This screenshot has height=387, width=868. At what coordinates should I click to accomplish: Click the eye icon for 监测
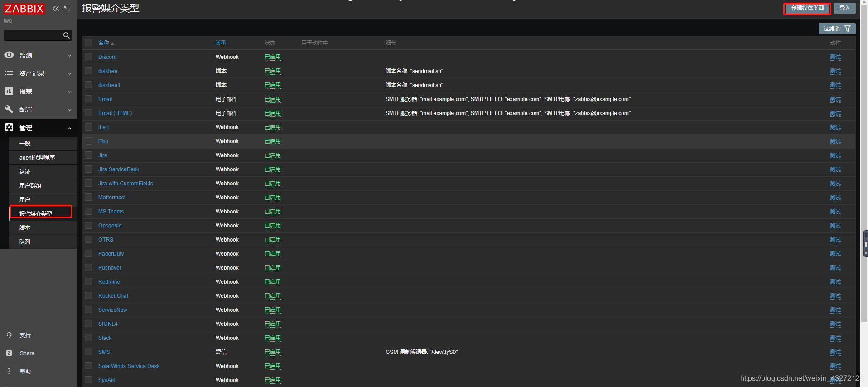coord(9,55)
